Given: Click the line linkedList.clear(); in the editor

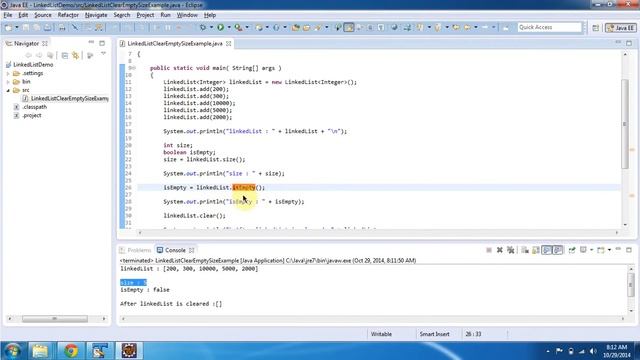Looking at the screenshot, I should click(194, 216).
